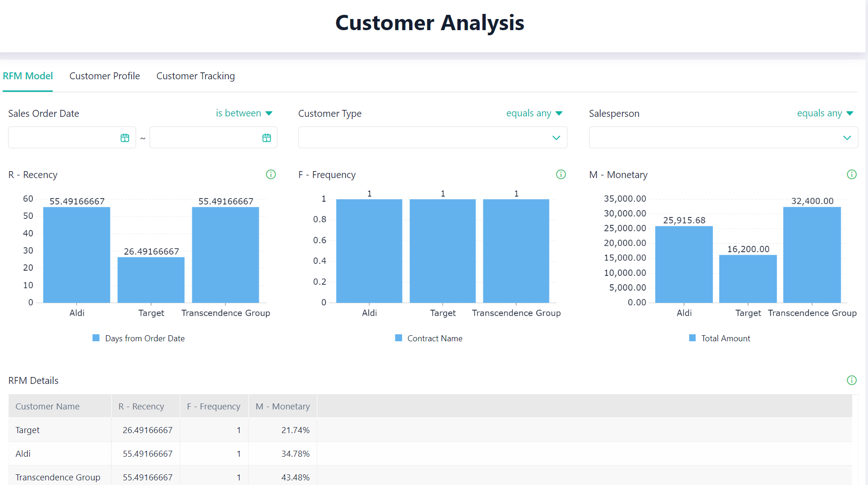Open the end date calendar picker icon
Screen dimensions: 868x485
[x=266, y=138]
